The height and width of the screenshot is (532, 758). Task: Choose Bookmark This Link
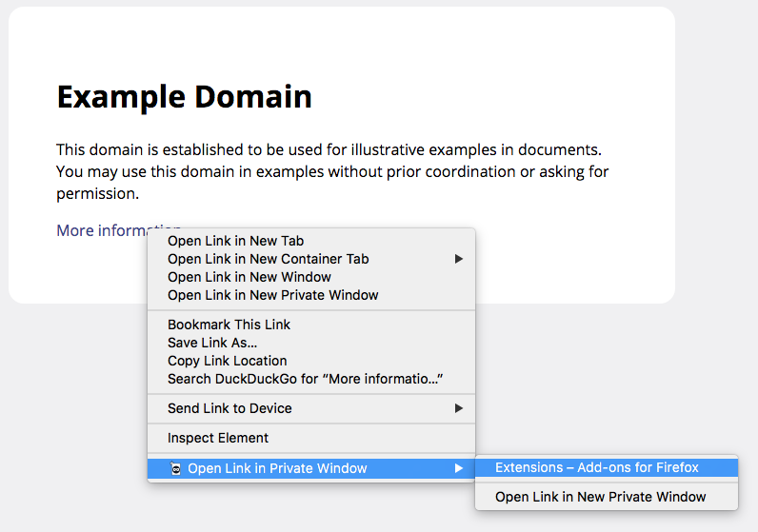pyautogui.click(x=229, y=325)
